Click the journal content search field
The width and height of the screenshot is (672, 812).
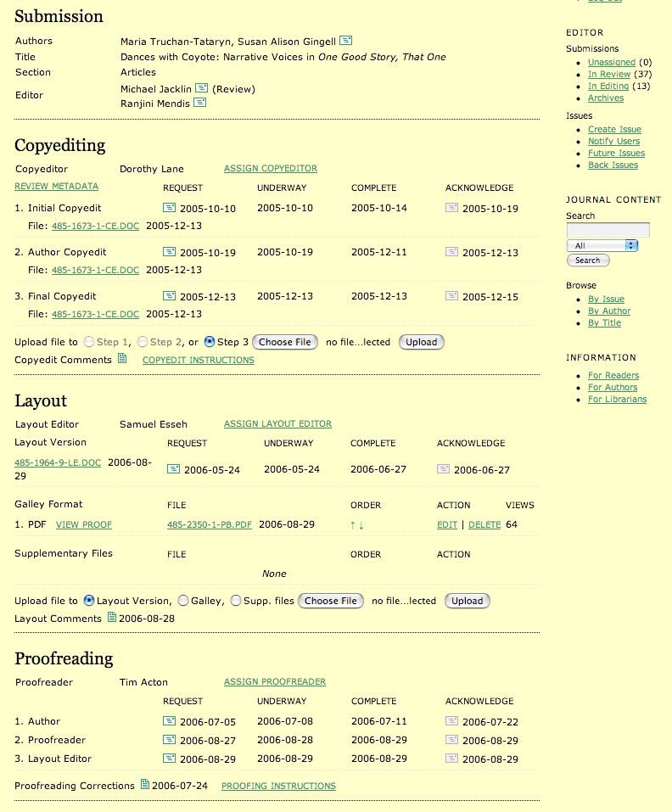point(608,230)
